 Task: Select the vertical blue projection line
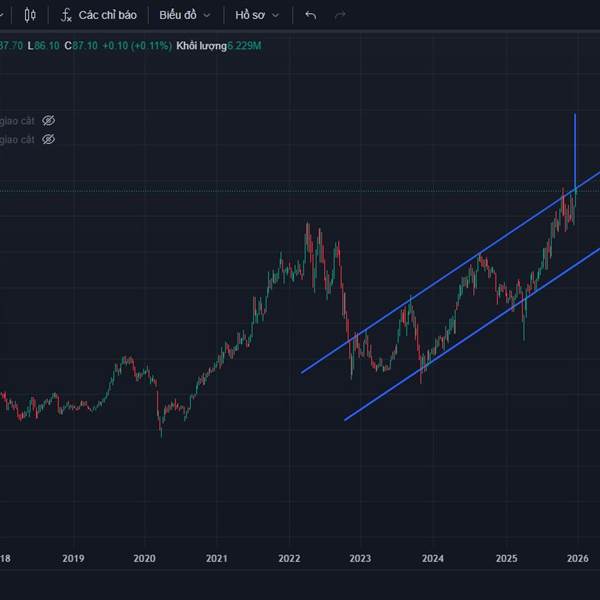tap(575, 151)
